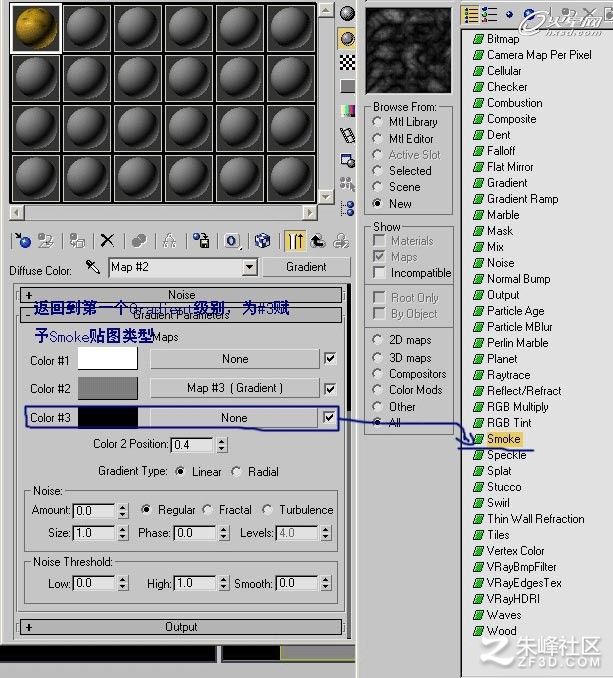Click Assign Material to Selection icon

click(77, 241)
